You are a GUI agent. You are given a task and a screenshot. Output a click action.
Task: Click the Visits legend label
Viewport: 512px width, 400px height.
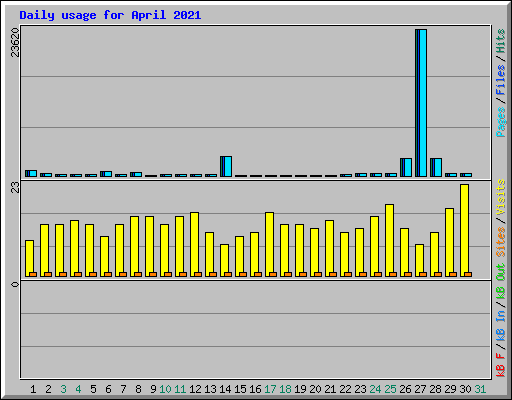pos(501,197)
